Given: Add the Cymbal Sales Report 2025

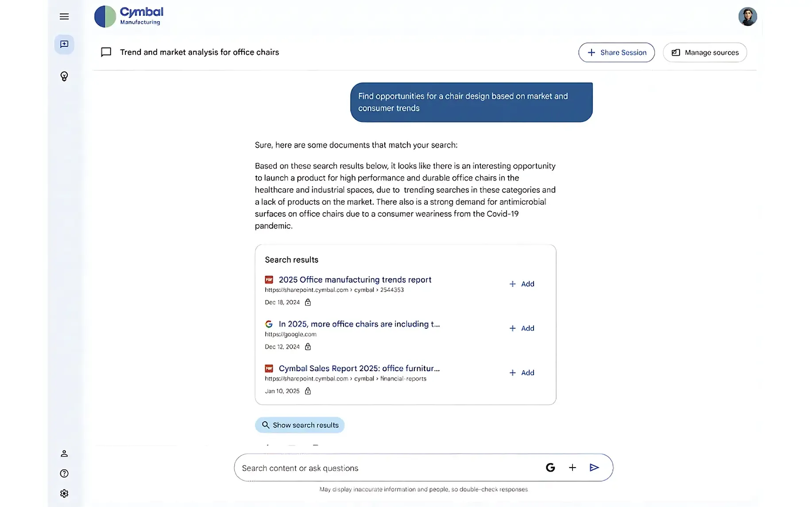Looking at the screenshot, I should pyautogui.click(x=522, y=373).
